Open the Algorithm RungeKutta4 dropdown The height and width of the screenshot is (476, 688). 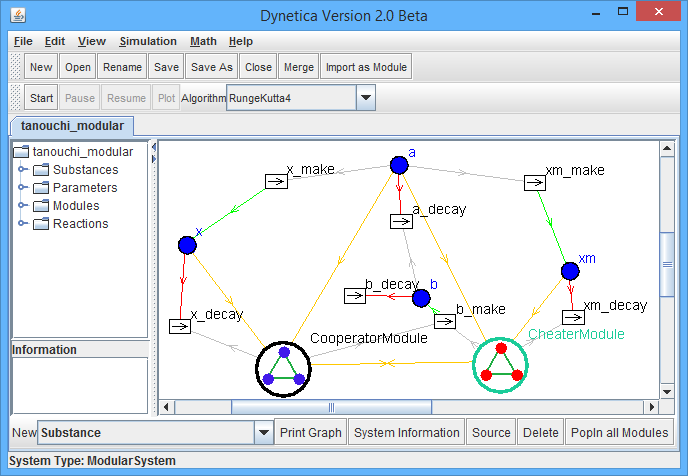click(365, 98)
